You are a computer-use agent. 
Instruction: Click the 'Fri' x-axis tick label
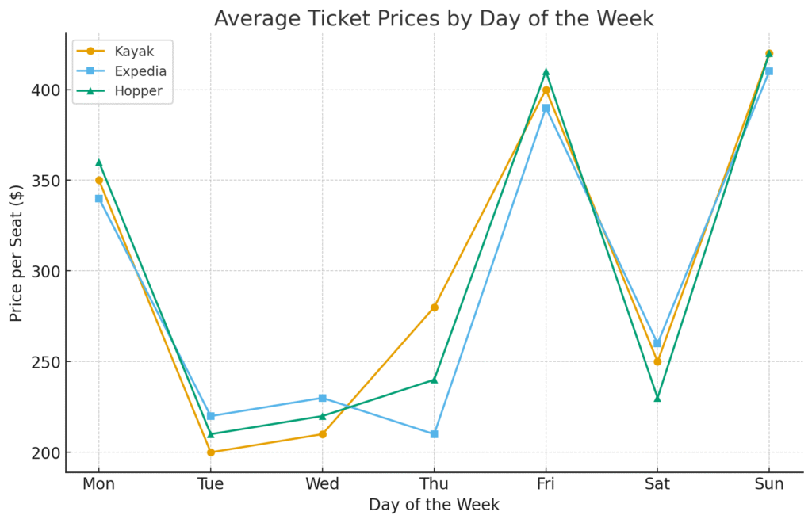(x=546, y=484)
